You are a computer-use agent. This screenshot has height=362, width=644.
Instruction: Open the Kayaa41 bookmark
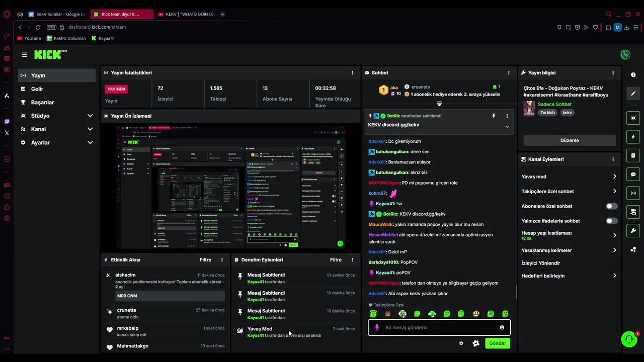click(103, 38)
